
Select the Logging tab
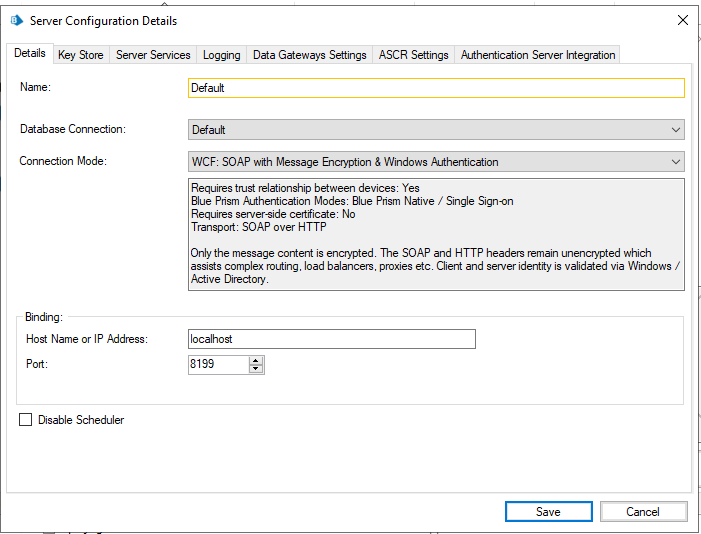point(221,55)
